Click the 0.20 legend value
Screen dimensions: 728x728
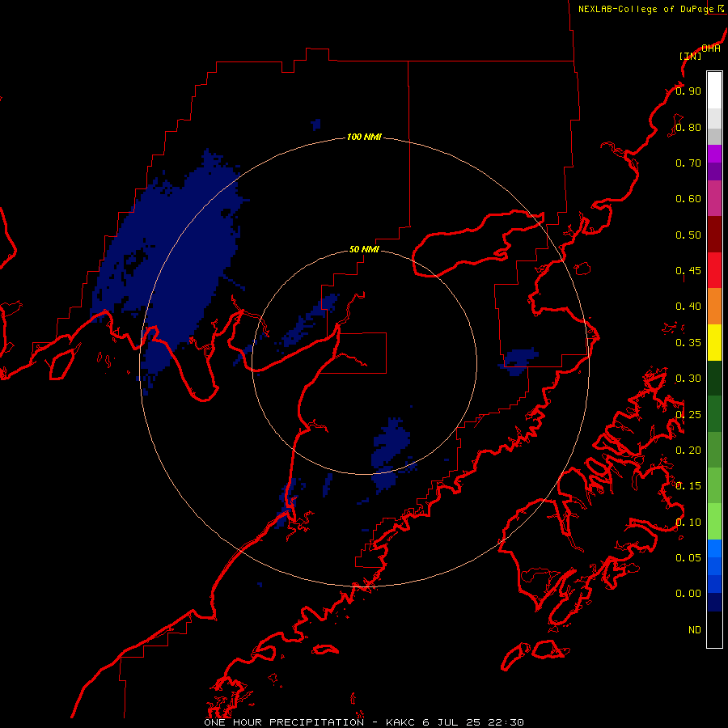tap(688, 451)
